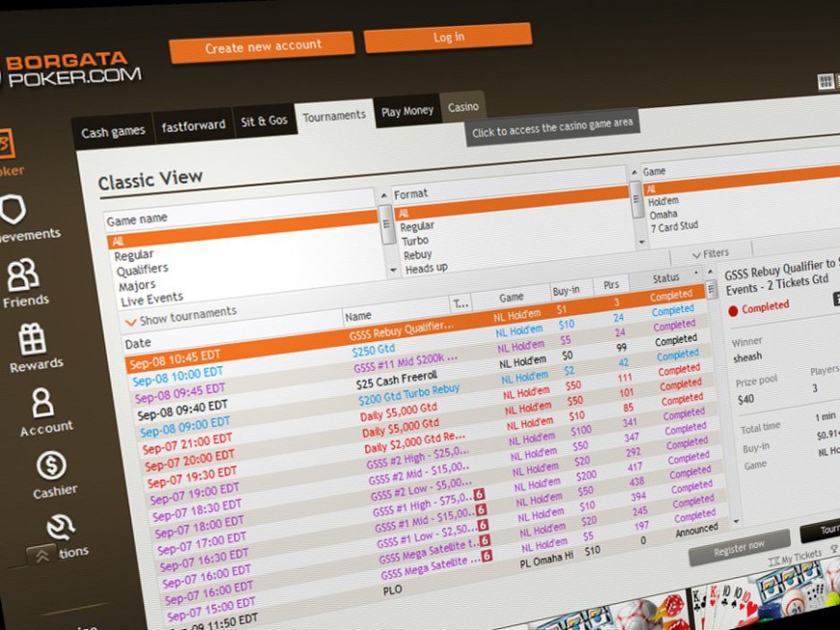Click Format list scroll-up arrow
The height and width of the screenshot is (630, 840).
[634, 173]
